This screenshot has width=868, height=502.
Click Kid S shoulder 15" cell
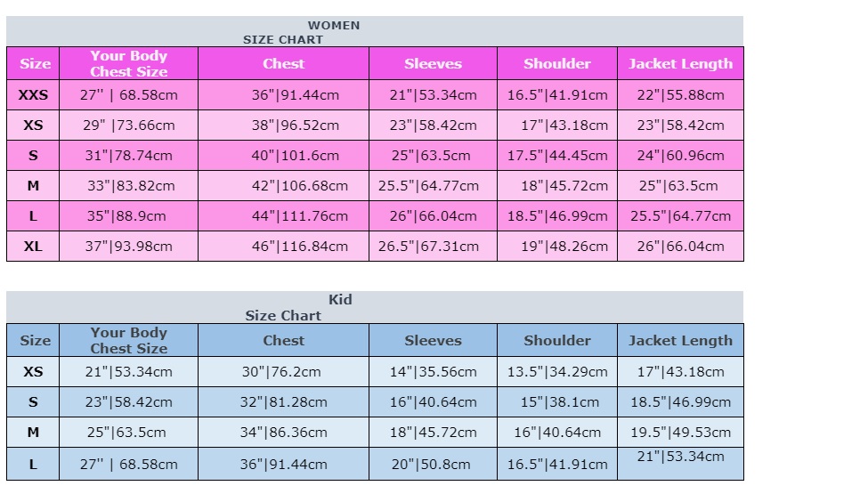(557, 401)
